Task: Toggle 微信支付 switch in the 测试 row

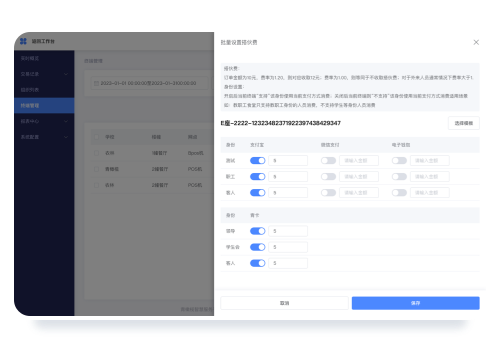Action: coord(328,161)
